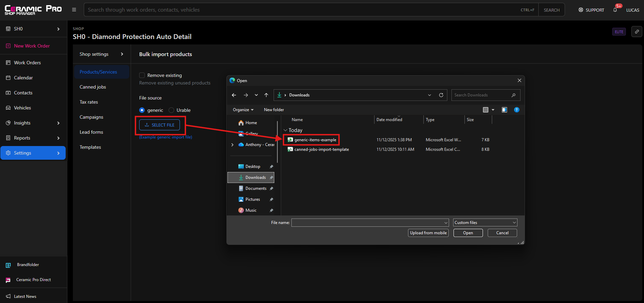Open Work Orders in the sidebar
Viewport: 644px width, 303px height.
[x=27, y=63]
